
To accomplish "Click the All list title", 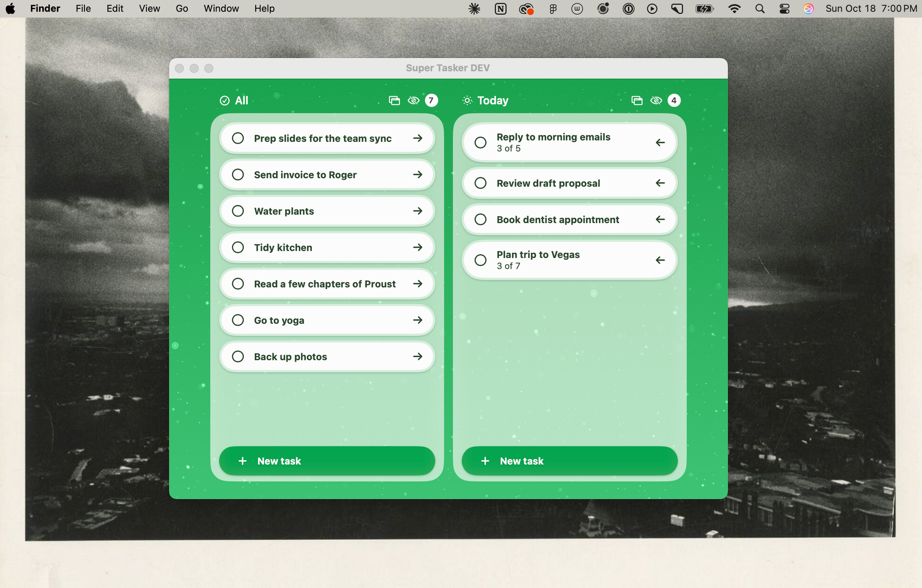I will pyautogui.click(x=242, y=101).
